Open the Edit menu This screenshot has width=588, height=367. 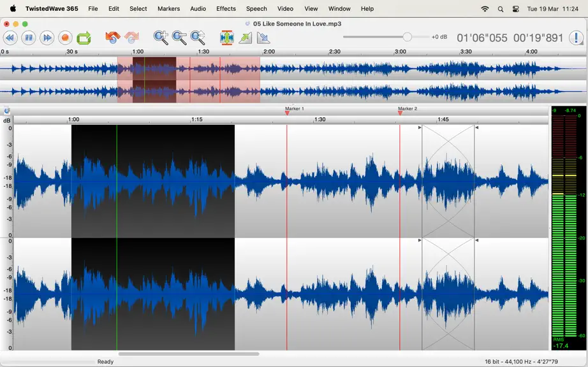click(x=114, y=8)
